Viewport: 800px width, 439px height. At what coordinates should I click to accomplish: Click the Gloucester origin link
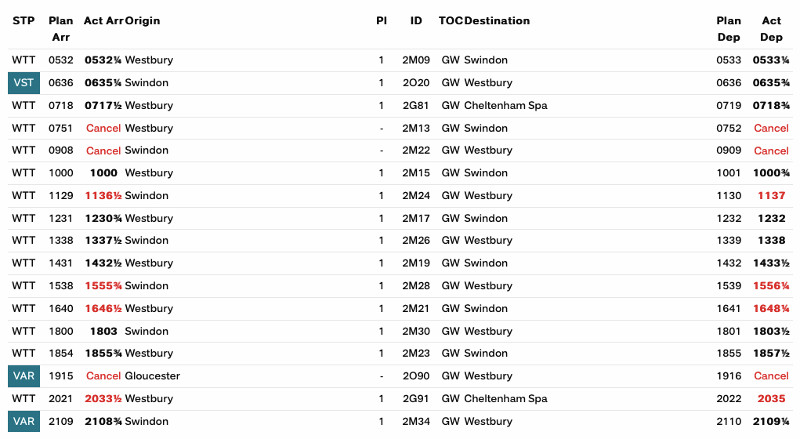(152, 376)
